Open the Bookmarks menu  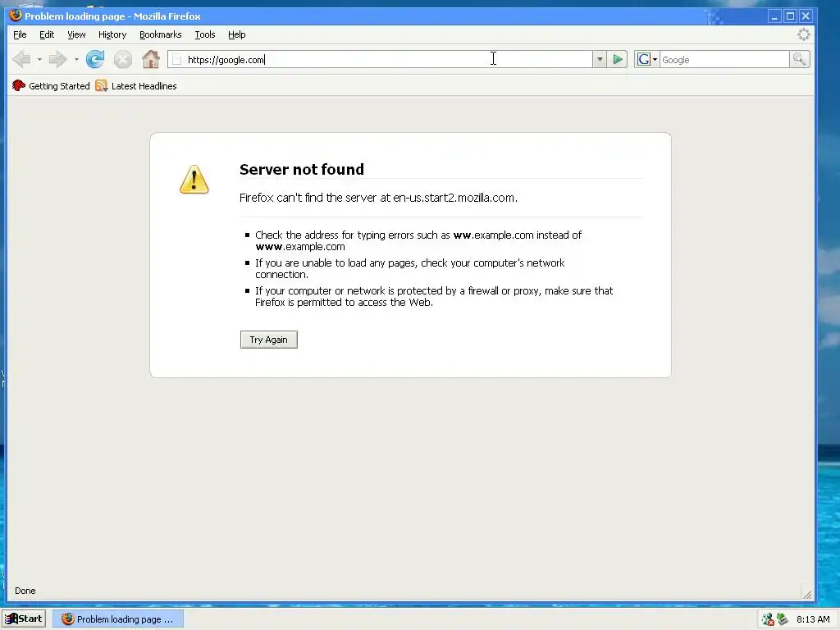pyautogui.click(x=160, y=34)
